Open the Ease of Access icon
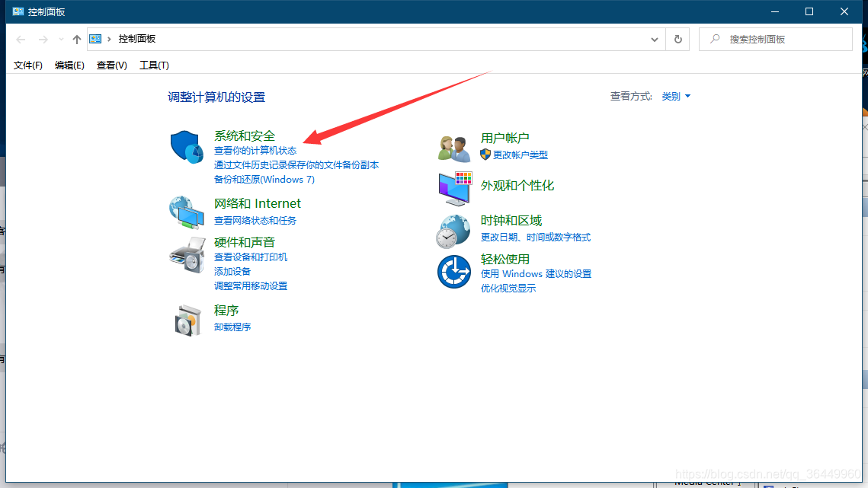Image resolution: width=868 pixels, height=488 pixels. click(x=454, y=272)
